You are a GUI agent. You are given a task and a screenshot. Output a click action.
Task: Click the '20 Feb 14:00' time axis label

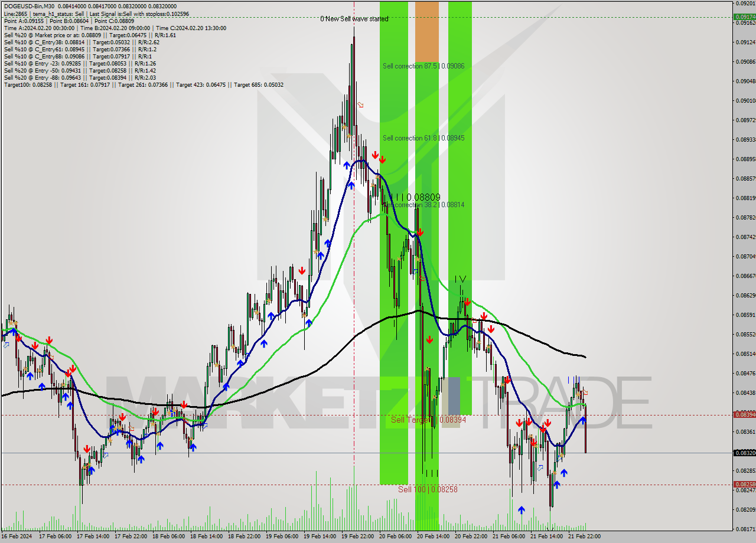tap(433, 537)
